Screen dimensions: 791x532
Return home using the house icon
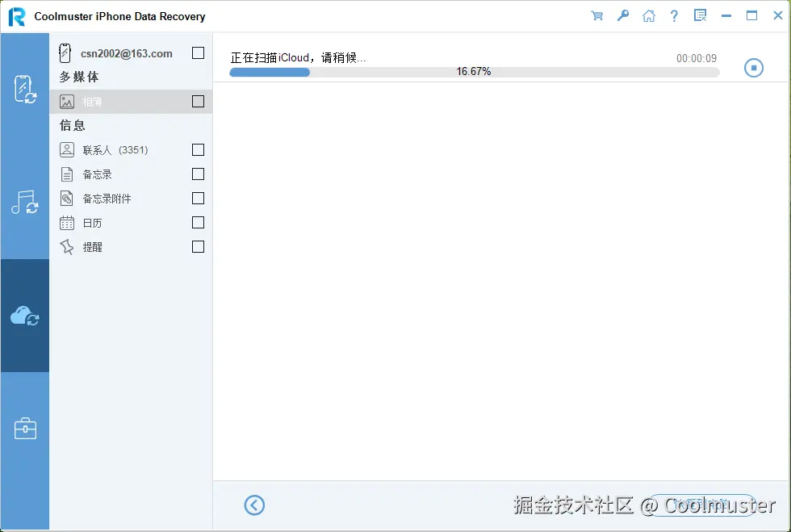click(648, 15)
